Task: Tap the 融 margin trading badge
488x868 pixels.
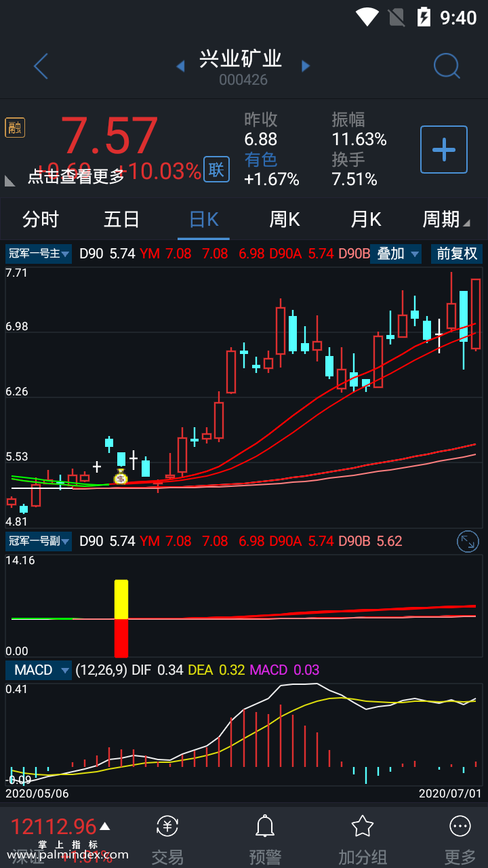Action: 15,127
